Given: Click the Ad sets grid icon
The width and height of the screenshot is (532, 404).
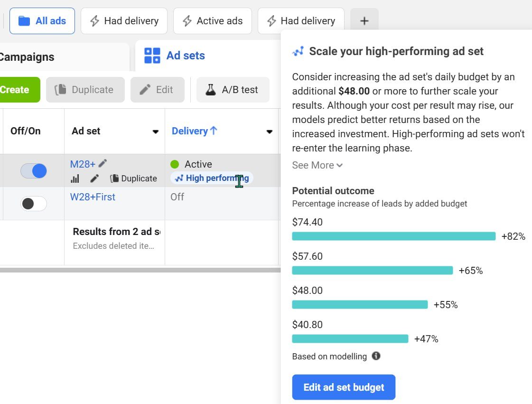Looking at the screenshot, I should (152, 56).
